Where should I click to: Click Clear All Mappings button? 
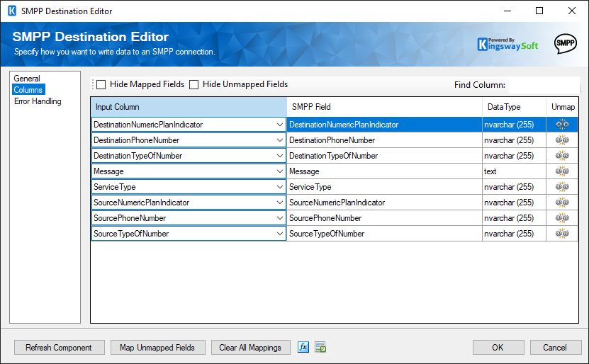click(x=250, y=348)
